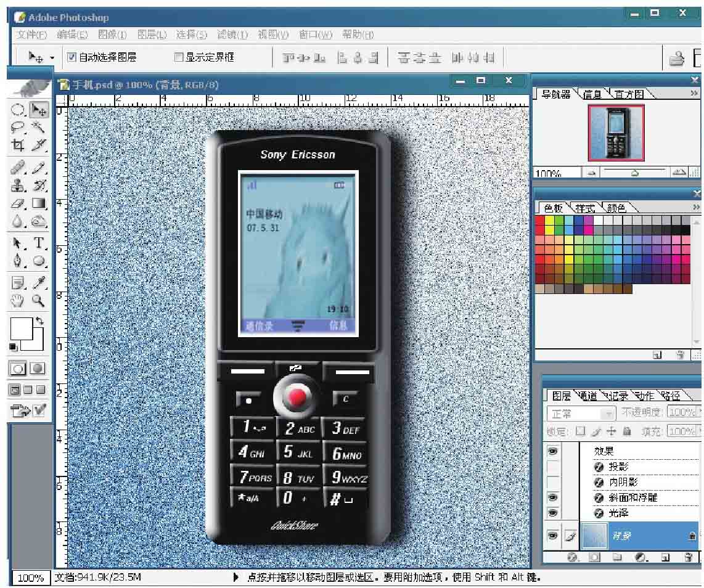Enable 显示定界框 checkbox
The height and width of the screenshot is (588, 704).
point(179,57)
